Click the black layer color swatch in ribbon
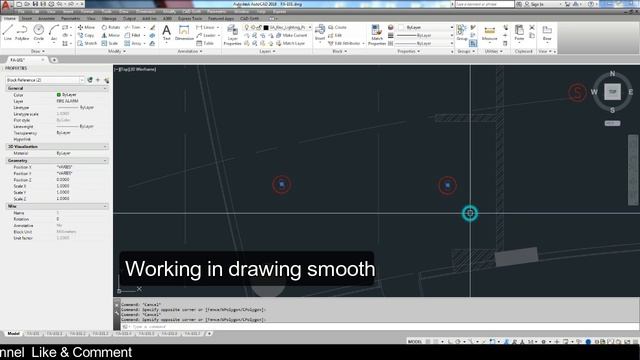 pyautogui.click(x=266, y=27)
